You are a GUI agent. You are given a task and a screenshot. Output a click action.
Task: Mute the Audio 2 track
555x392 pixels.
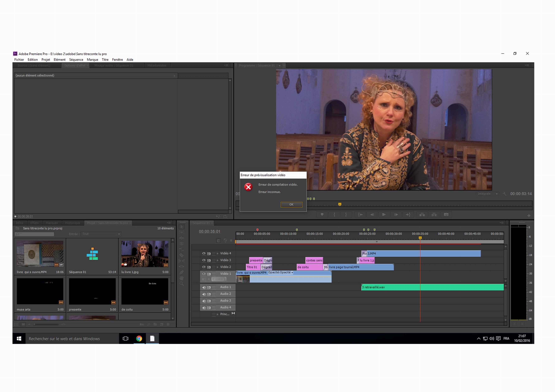coord(204,294)
